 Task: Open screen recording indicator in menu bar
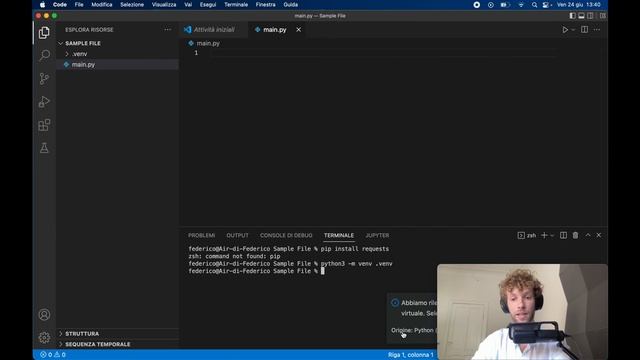pos(476,5)
